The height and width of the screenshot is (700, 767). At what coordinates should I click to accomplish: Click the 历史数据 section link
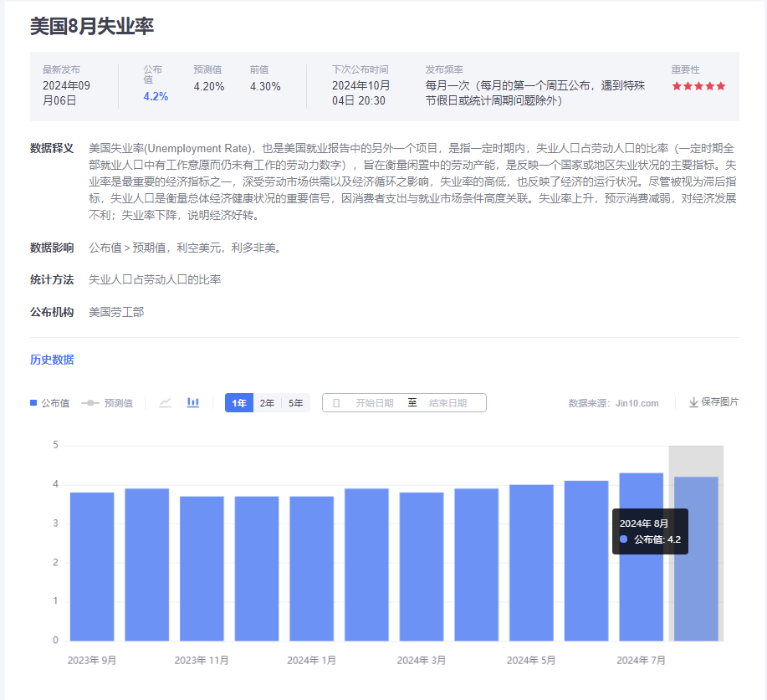52,360
